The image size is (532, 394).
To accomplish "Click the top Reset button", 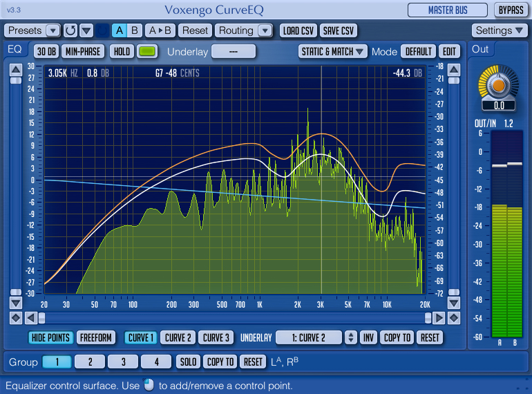I will [x=195, y=30].
